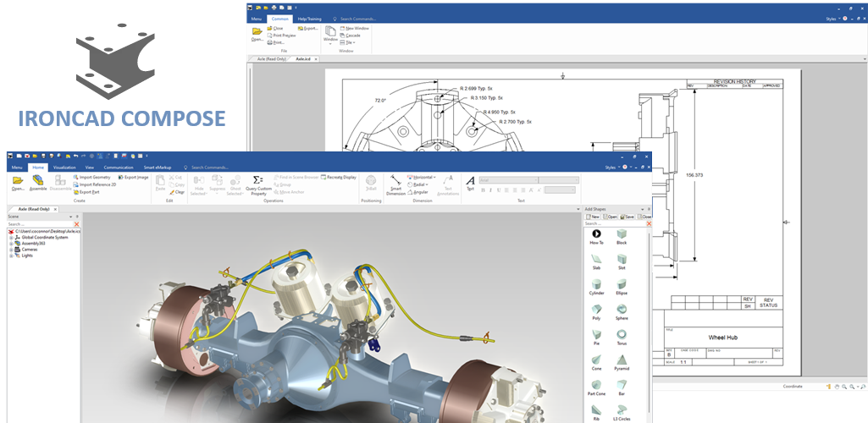Click Cascade in drawing window ribbon

click(349, 36)
